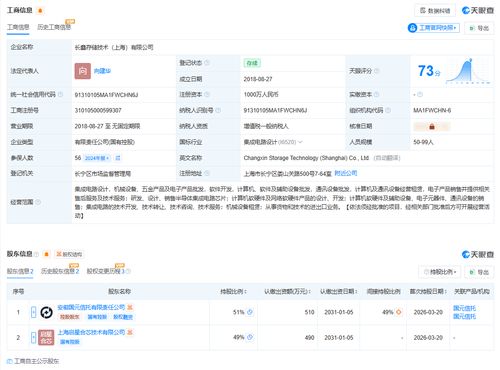Click the small icon beside the dash in 实缴资本 value
The height and width of the screenshot is (370, 500).
point(420,95)
